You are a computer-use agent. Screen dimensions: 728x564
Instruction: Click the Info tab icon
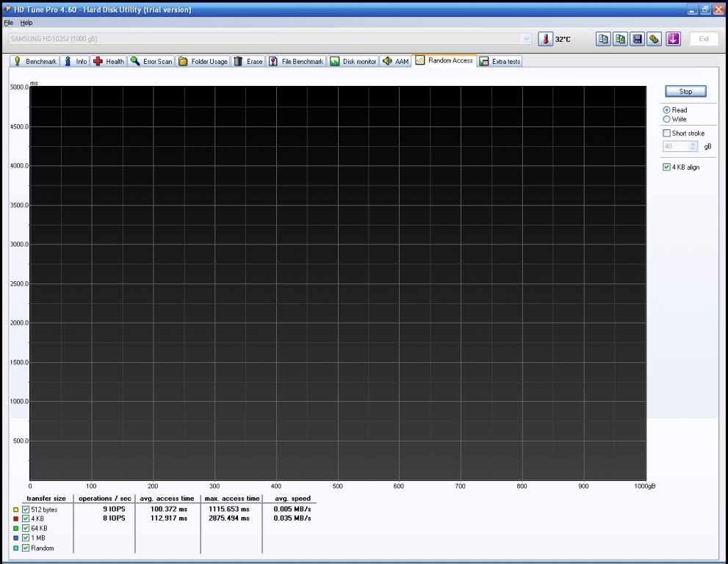point(68,61)
